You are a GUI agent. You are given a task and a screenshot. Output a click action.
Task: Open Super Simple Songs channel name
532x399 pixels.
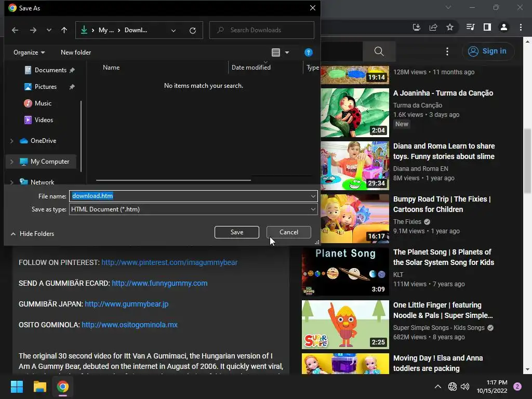[x=438, y=328]
